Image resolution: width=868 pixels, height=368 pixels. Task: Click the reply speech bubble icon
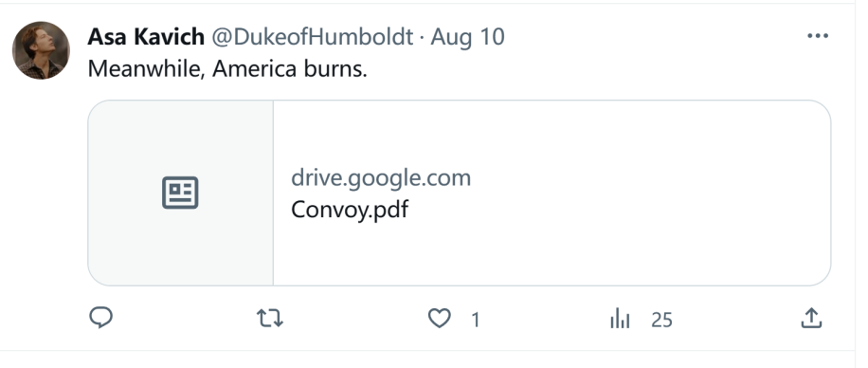click(100, 319)
